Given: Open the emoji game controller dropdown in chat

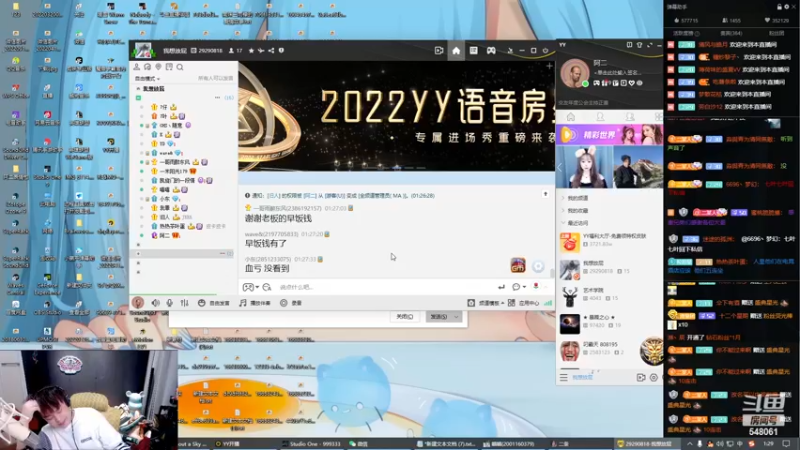Looking at the screenshot, I should click(250, 287).
